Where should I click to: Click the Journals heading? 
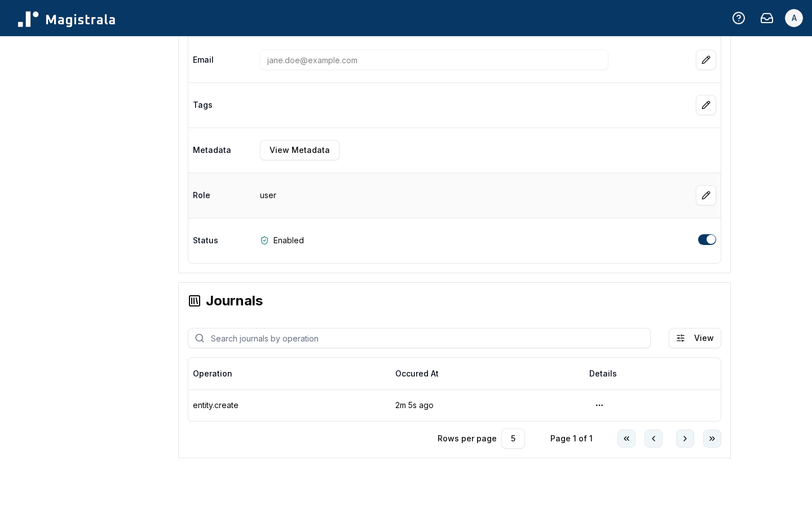click(x=234, y=301)
